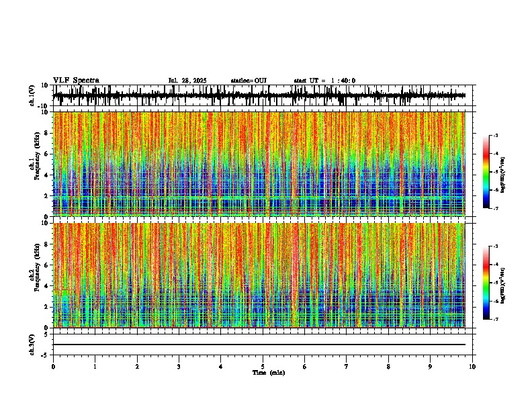Click the "4" kHz tick of ch.2 spectrogram
The height and width of the screenshot is (411, 532).
click(x=46, y=286)
